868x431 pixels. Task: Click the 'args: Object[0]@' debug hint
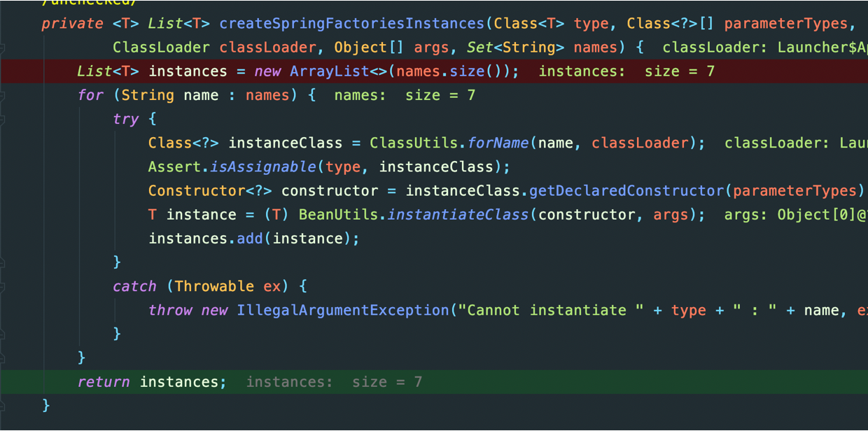coord(796,214)
